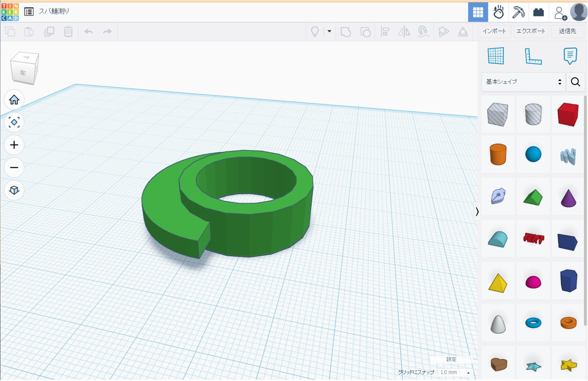This screenshot has height=381, width=588.
Task: Open the Tinkercad logo home link
Action: tap(10, 12)
